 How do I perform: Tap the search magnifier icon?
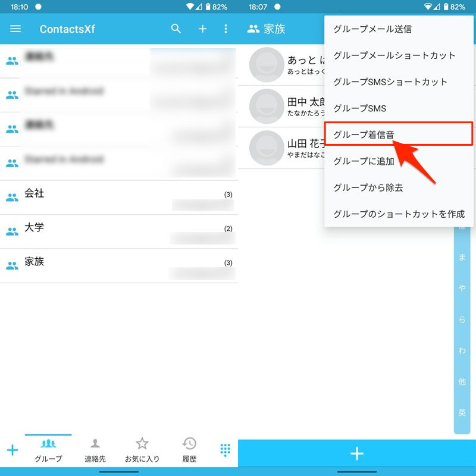point(176,29)
